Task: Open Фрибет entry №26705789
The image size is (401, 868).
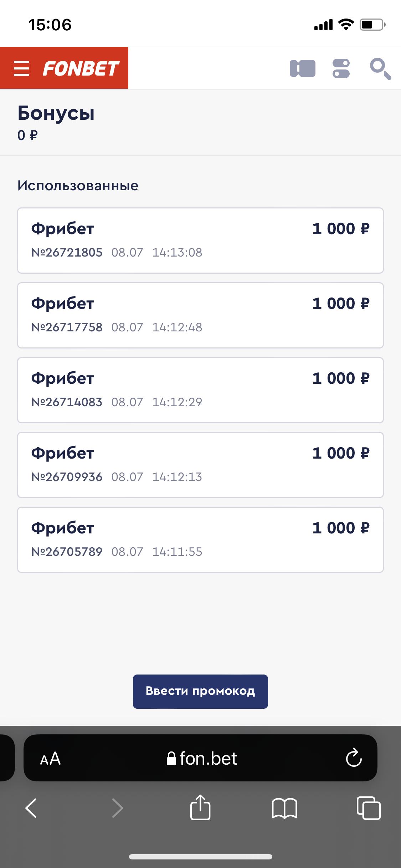Action: click(x=200, y=540)
